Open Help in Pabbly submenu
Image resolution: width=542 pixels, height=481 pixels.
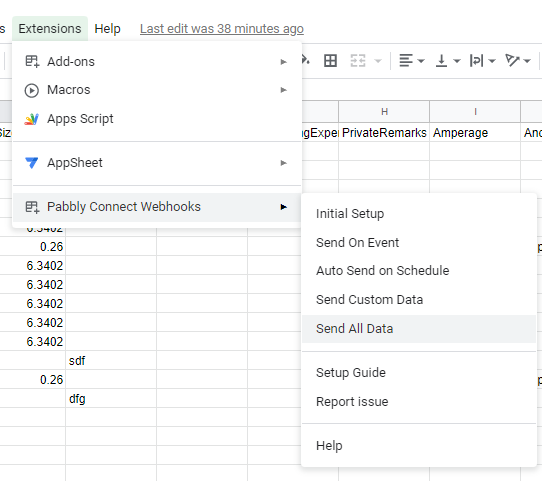tap(419, 445)
